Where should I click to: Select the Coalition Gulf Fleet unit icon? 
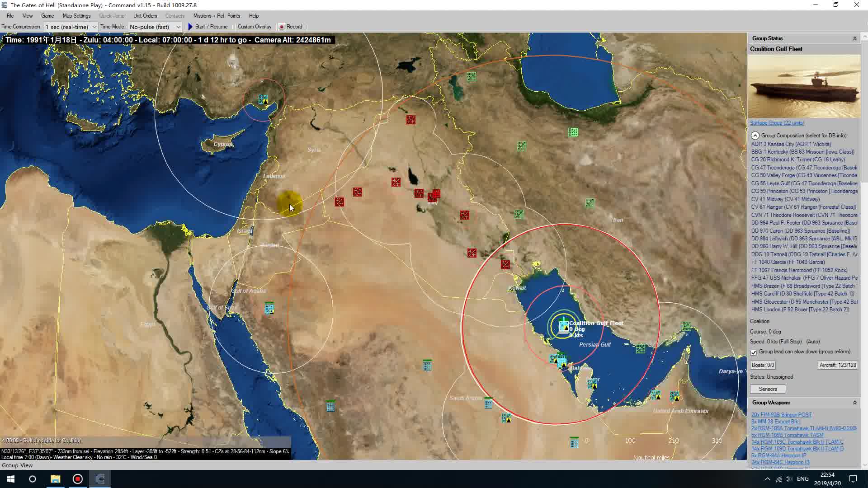(563, 326)
